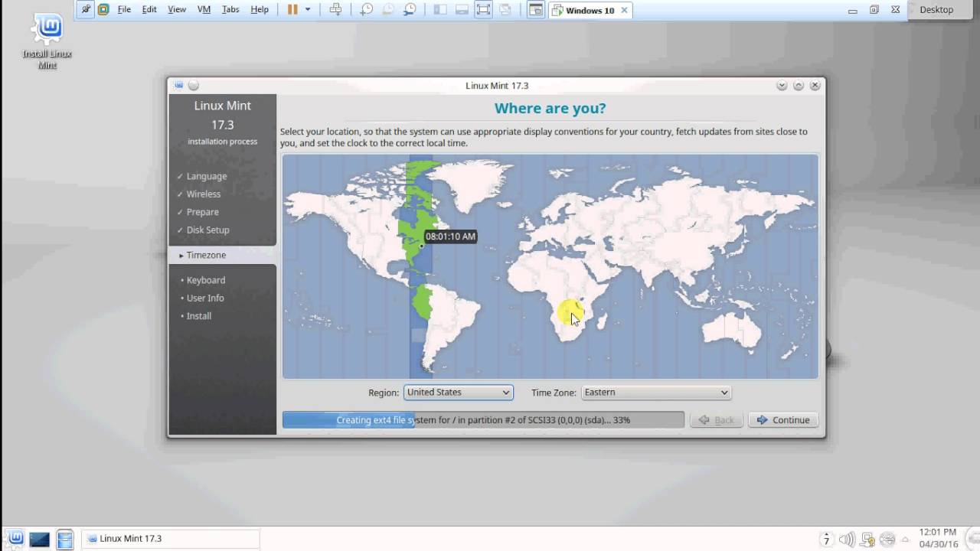
Task: Enter full screen mode
Action: (483, 10)
